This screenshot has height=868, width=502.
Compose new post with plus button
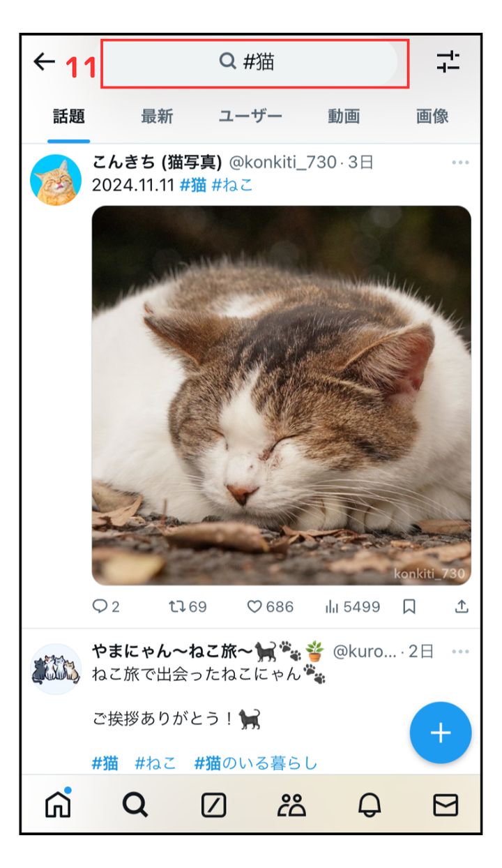coord(441,733)
